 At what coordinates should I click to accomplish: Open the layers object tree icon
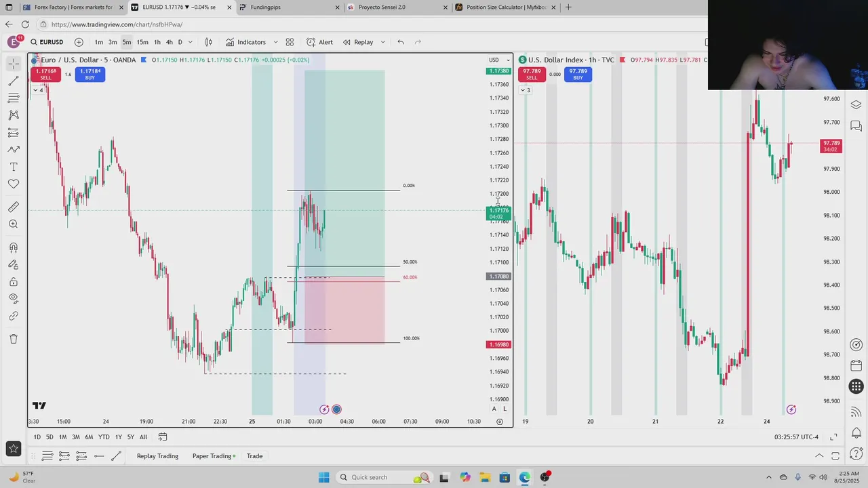856,104
